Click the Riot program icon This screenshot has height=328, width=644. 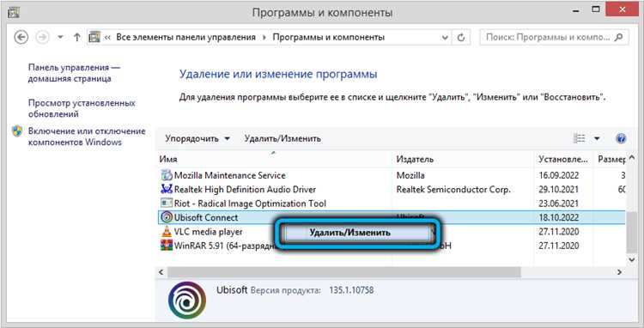coord(167,203)
